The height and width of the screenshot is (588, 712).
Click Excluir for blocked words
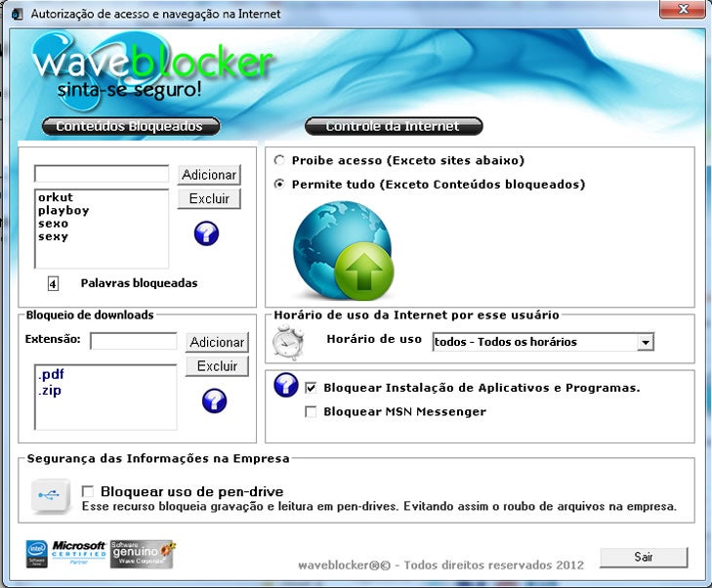[209, 199]
